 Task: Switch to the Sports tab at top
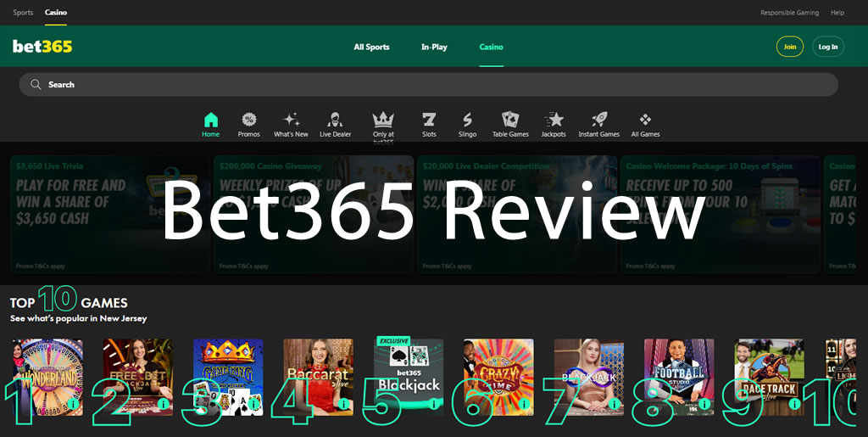tap(23, 12)
